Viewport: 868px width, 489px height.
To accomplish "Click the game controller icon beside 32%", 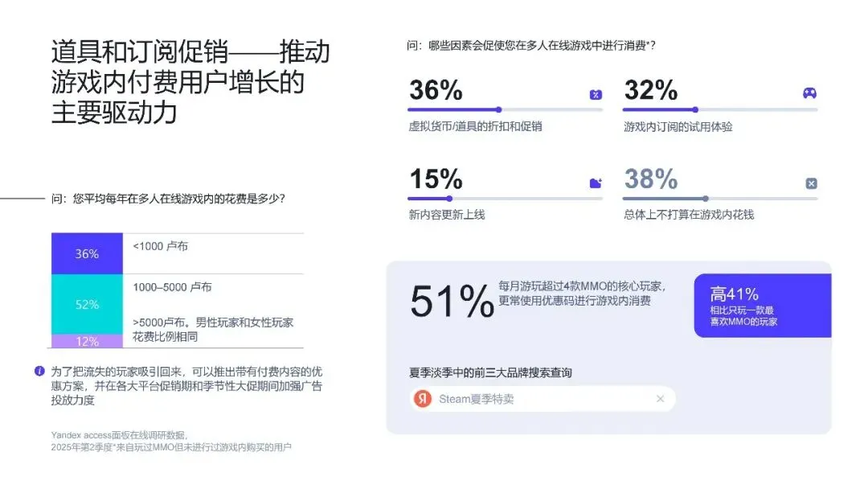I will coord(810,93).
